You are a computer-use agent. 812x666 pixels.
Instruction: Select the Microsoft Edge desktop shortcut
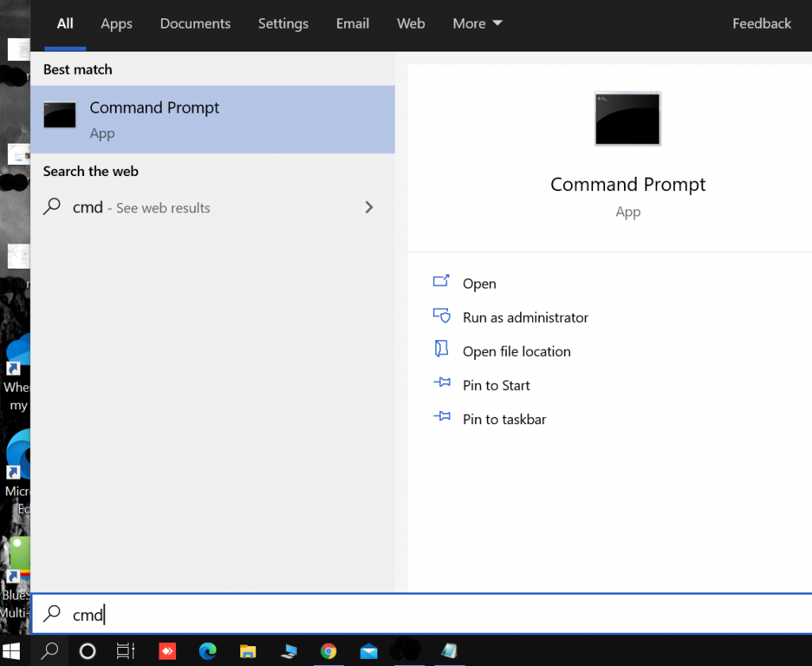pos(17,473)
